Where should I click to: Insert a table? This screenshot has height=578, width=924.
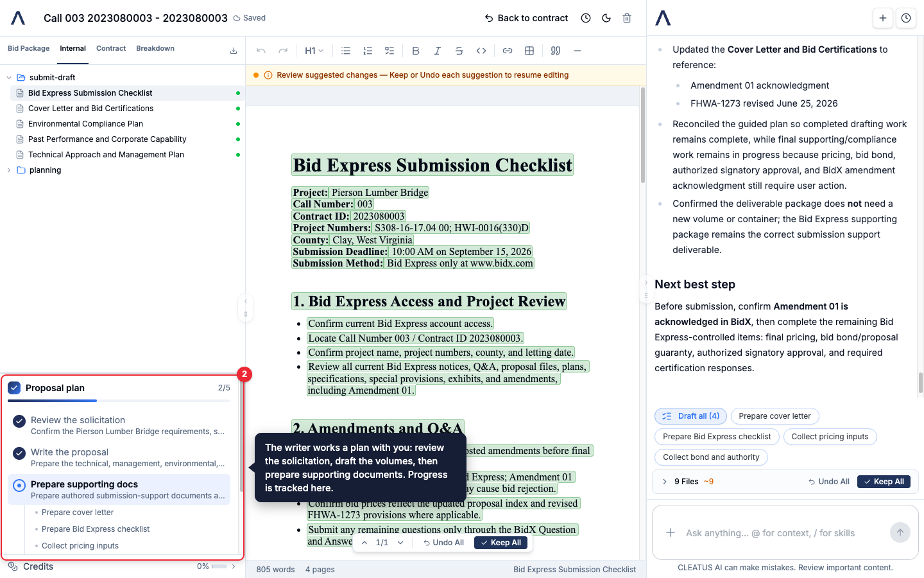[x=529, y=51]
